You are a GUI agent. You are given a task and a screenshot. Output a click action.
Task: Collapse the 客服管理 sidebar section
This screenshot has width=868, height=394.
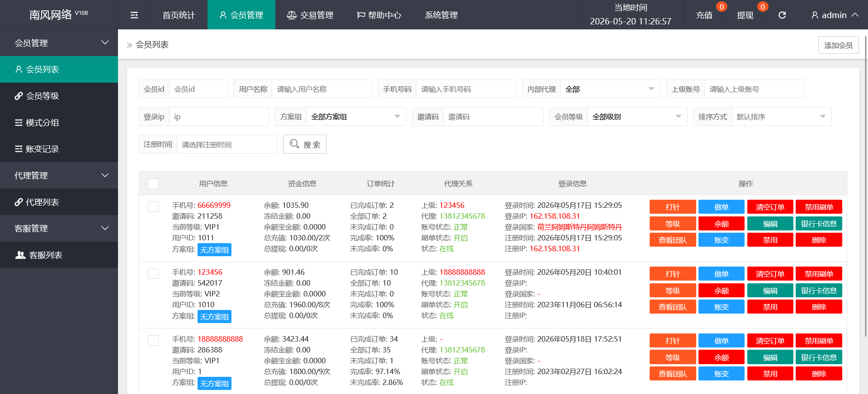[x=59, y=228]
